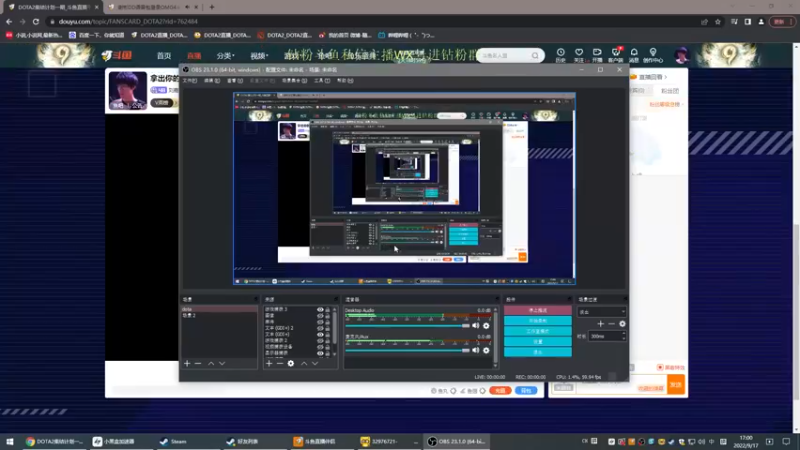800x450 pixels.
Task: Open the scene transition type dropdown
Action: [x=602, y=312]
